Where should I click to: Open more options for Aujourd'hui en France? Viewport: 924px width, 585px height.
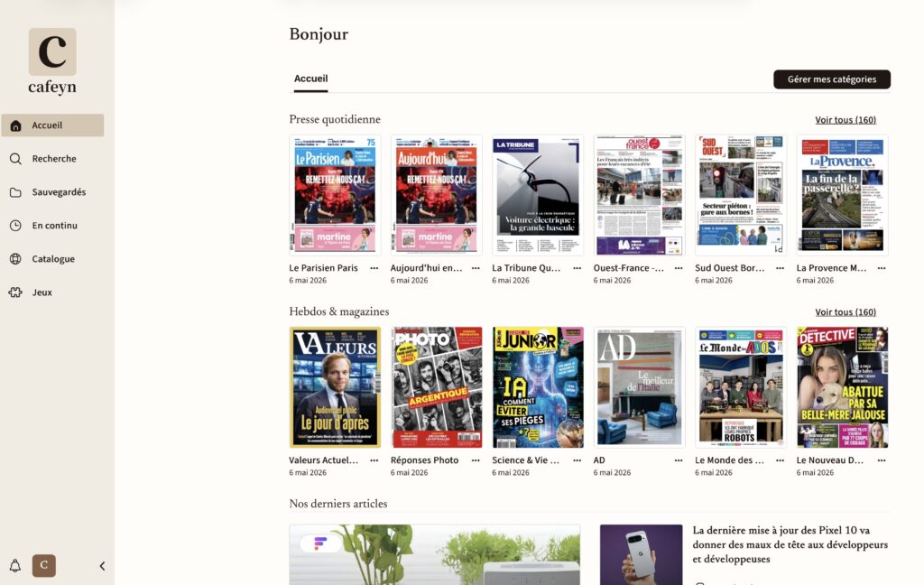476,268
